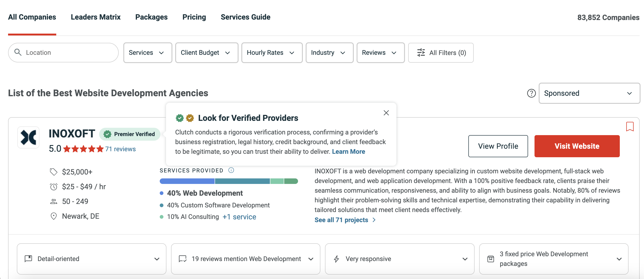Click the five-star rating for INOXOFT
The height and width of the screenshot is (279, 644).
click(x=83, y=149)
